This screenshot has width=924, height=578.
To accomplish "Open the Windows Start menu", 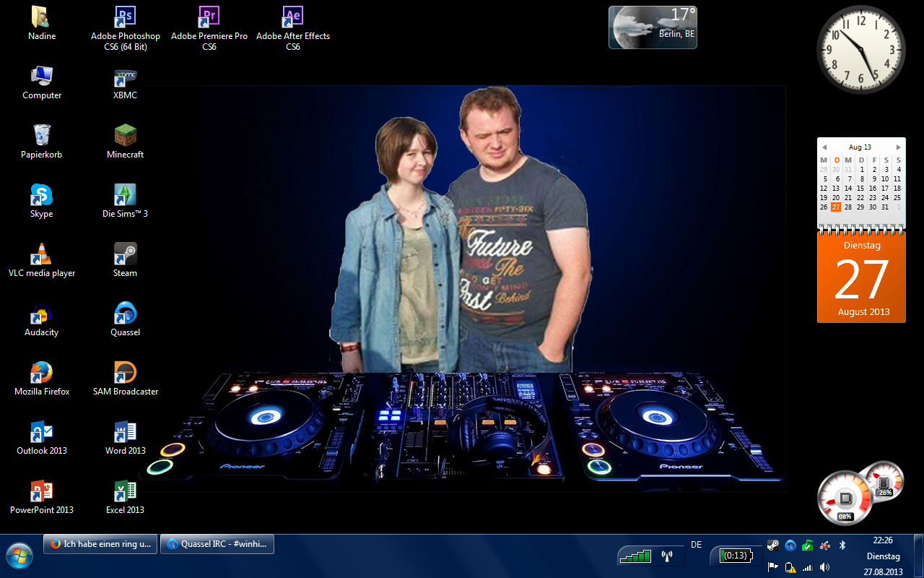I will tap(19, 556).
